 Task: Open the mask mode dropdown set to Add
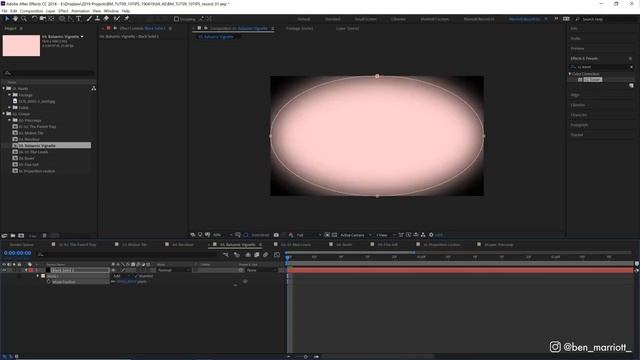(121, 276)
